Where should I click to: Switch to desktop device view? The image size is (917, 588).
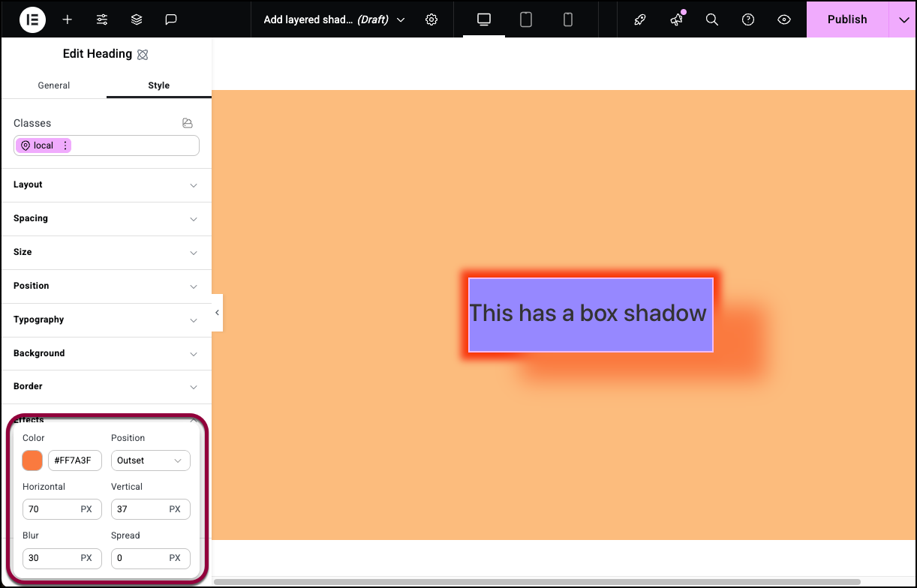pyautogui.click(x=484, y=19)
